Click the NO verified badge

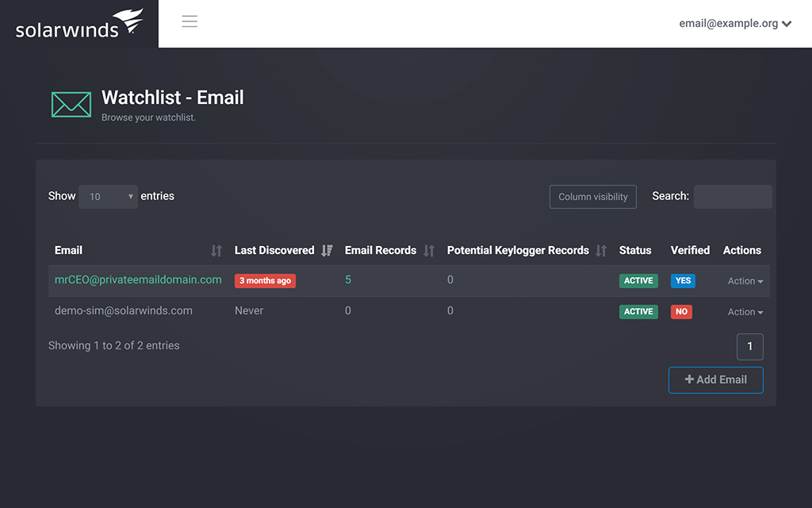click(x=681, y=311)
